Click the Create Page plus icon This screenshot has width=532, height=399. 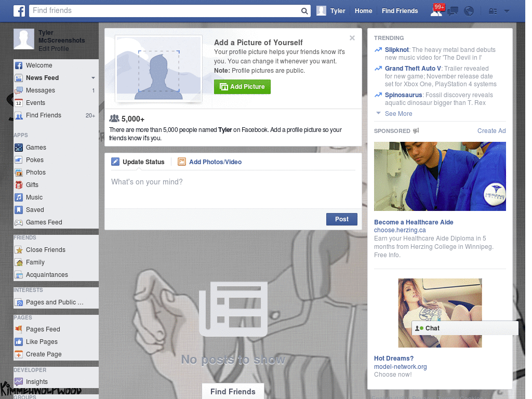pos(19,354)
